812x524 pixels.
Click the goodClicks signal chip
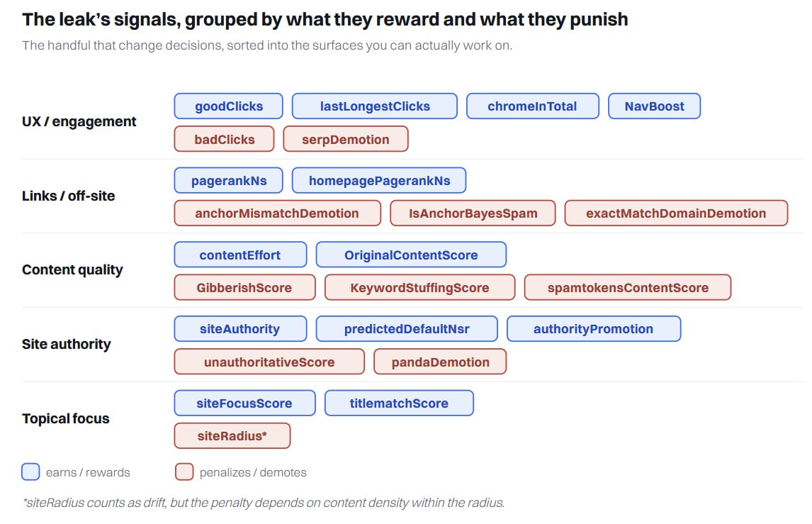click(x=228, y=106)
